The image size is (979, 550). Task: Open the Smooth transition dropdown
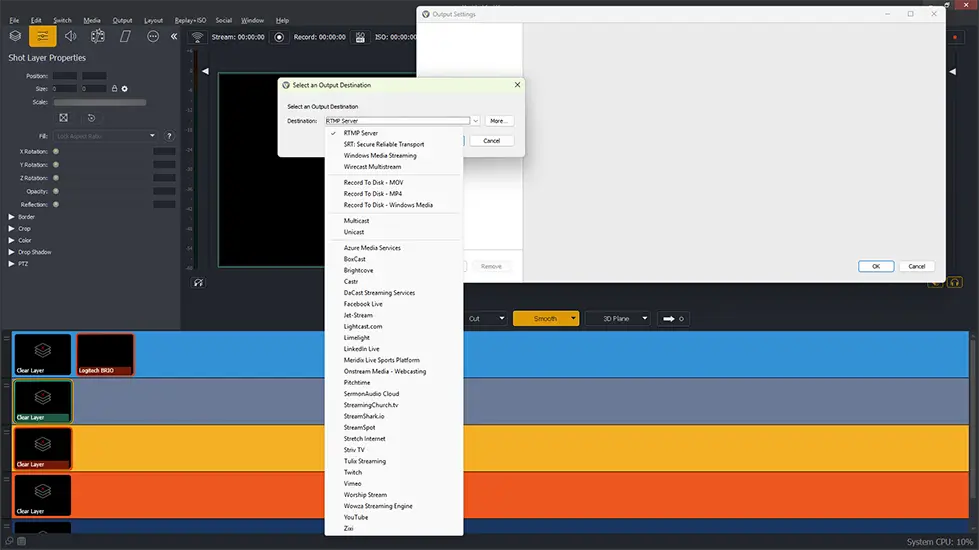(x=573, y=318)
